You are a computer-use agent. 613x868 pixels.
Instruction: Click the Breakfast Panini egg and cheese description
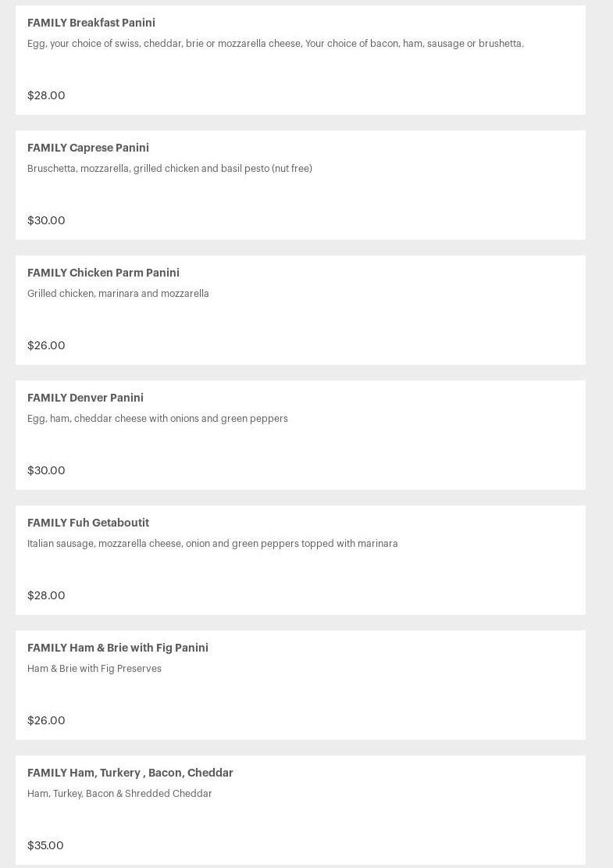(x=276, y=44)
